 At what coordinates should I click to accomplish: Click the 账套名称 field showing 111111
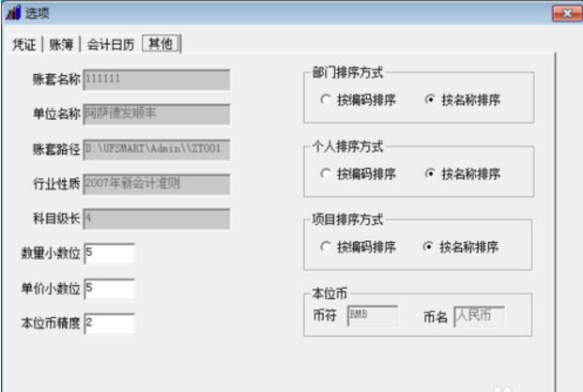(156, 79)
